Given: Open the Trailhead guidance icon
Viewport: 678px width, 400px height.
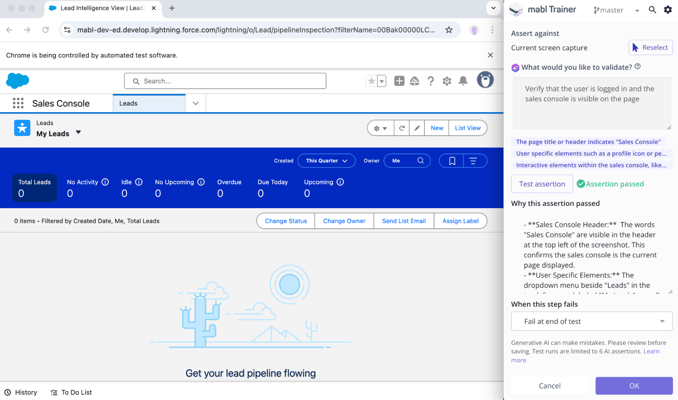Looking at the screenshot, I should coord(415,81).
